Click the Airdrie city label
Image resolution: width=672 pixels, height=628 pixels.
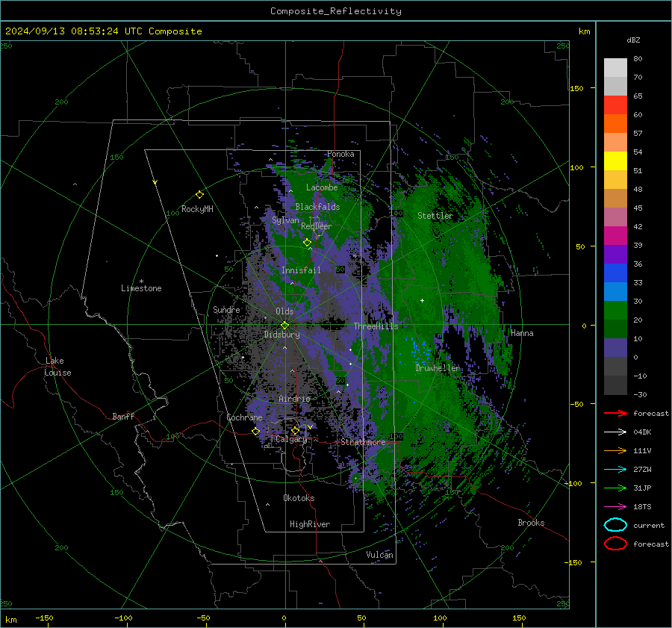[294, 399]
